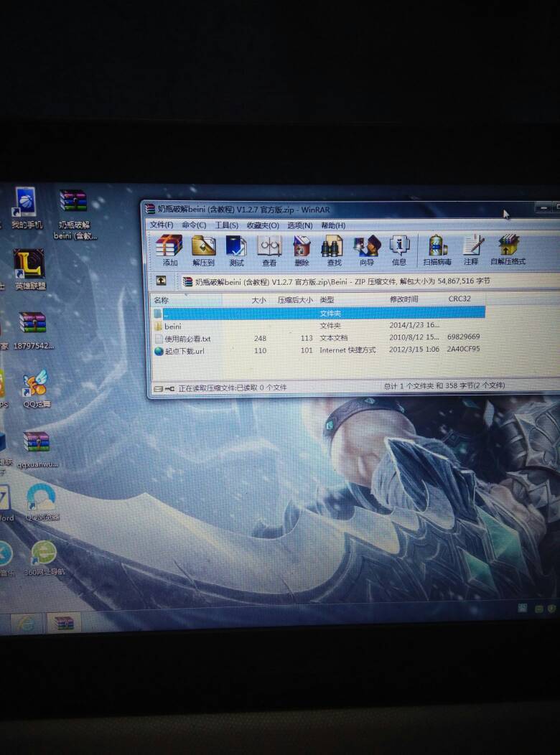Image resolution: width=560 pixels, height=755 pixels.
Task: Sort the list by the 名称 column header
Action: (x=162, y=300)
